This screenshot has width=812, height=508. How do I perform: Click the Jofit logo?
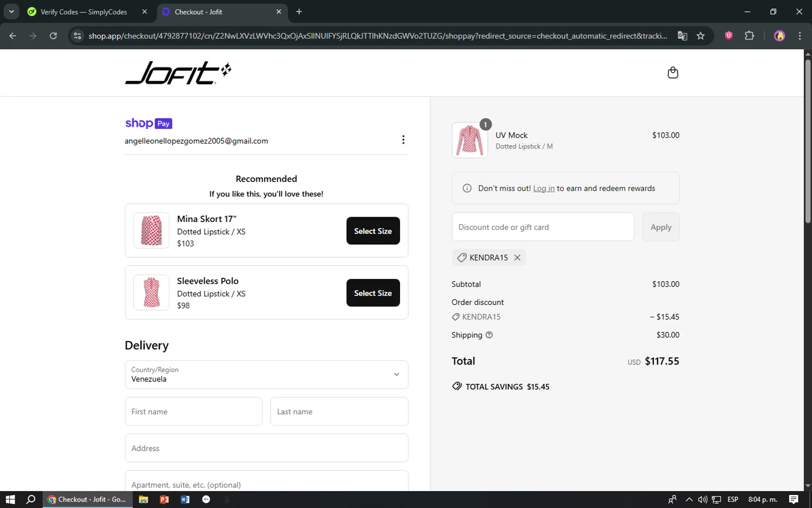(x=178, y=73)
